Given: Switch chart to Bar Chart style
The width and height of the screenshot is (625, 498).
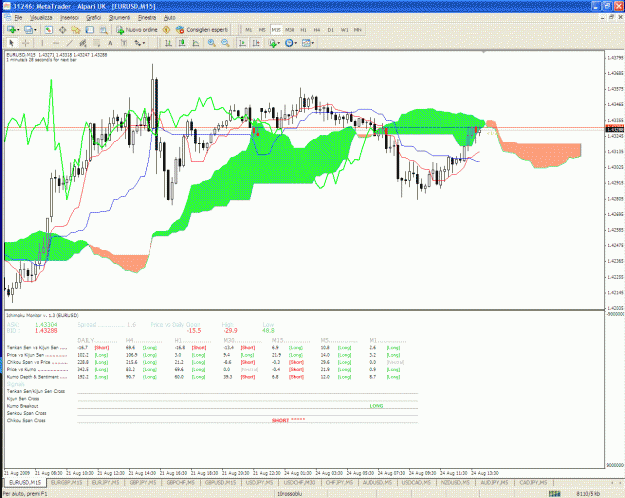Looking at the screenshot, I should tap(168, 43).
